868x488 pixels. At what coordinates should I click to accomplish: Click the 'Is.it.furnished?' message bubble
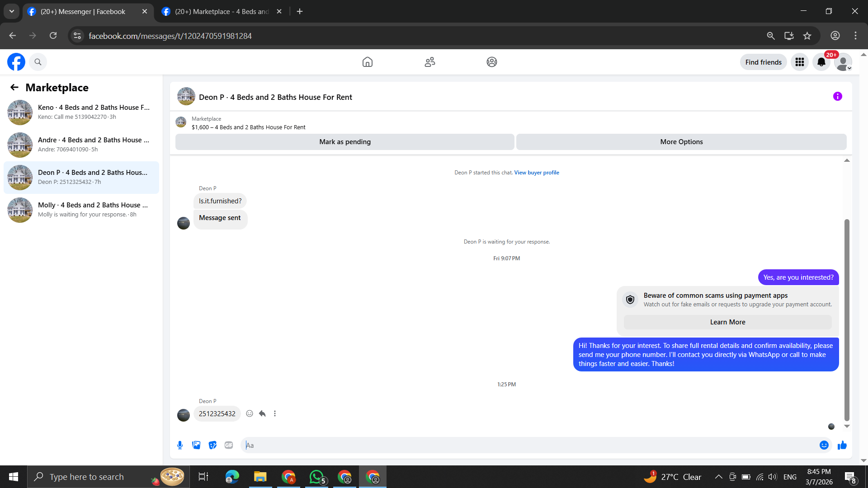point(220,201)
